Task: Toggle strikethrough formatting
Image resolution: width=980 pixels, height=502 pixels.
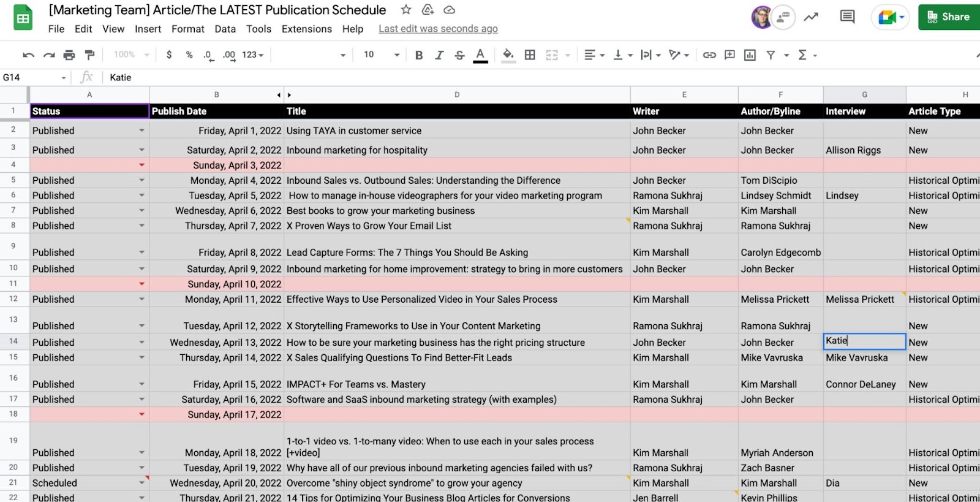Action: point(459,55)
